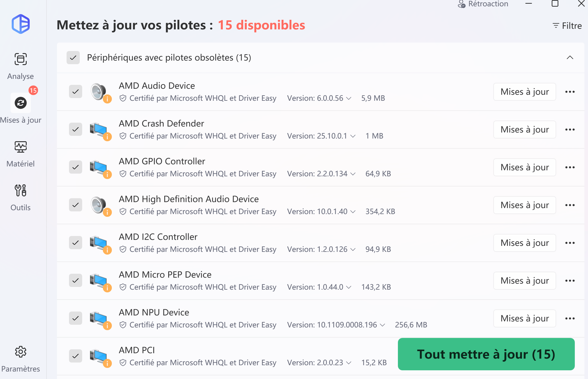
Task: Uncheck the AMD GPIO Controller checkbox
Action: pyautogui.click(x=76, y=167)
